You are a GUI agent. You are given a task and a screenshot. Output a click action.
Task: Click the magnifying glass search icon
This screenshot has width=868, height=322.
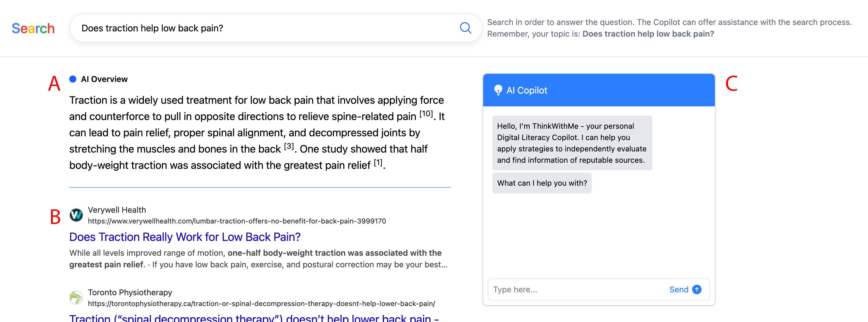(x=465, y=28)
